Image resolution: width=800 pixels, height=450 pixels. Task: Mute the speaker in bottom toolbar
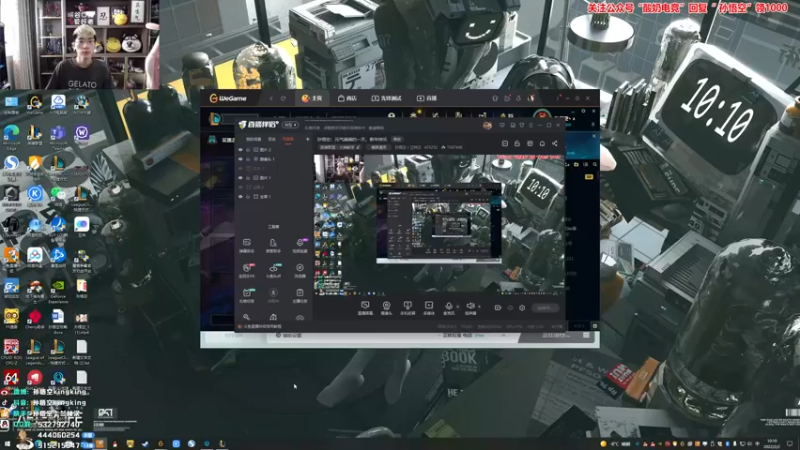coord(470,308)
